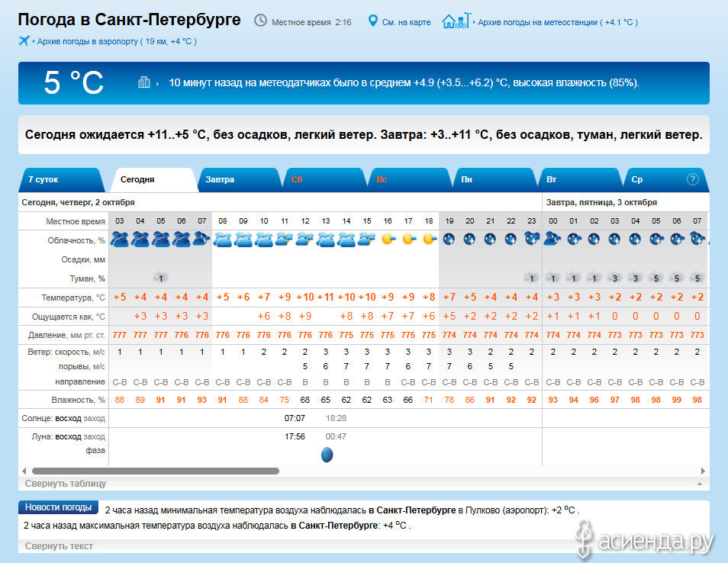Click the map pin icon

pos(373,21)
